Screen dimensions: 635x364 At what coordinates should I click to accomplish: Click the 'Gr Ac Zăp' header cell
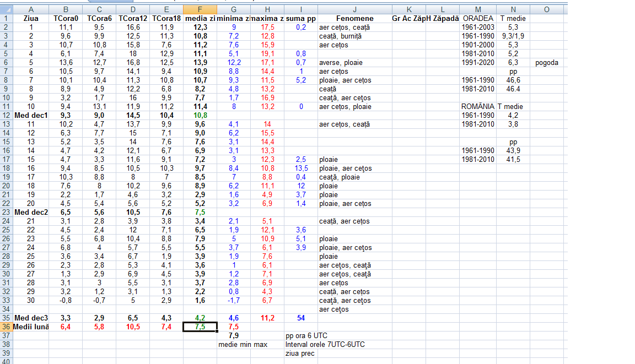click(408, 18)
